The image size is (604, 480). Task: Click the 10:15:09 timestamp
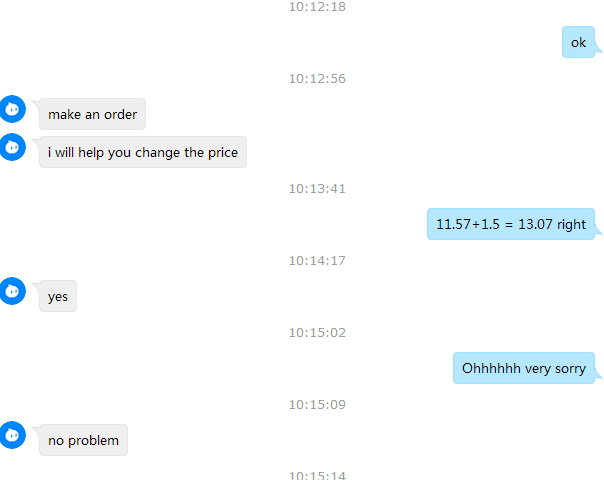pyautogui.click(x=317, y=404)
